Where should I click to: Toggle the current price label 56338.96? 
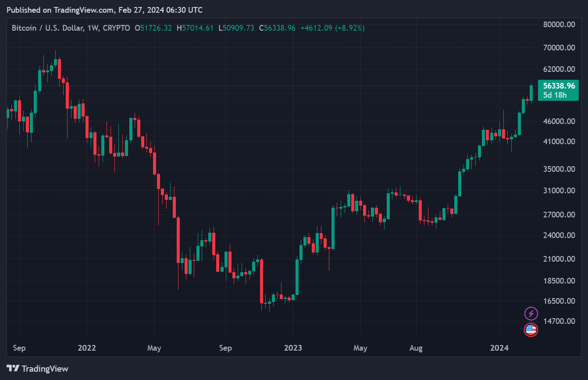point(558,86)
